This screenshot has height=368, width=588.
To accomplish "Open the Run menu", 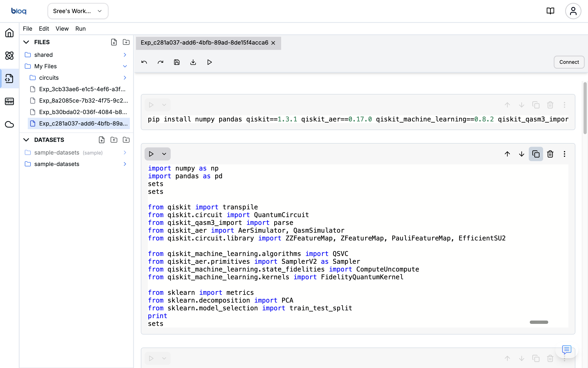I will click(80, 29).
